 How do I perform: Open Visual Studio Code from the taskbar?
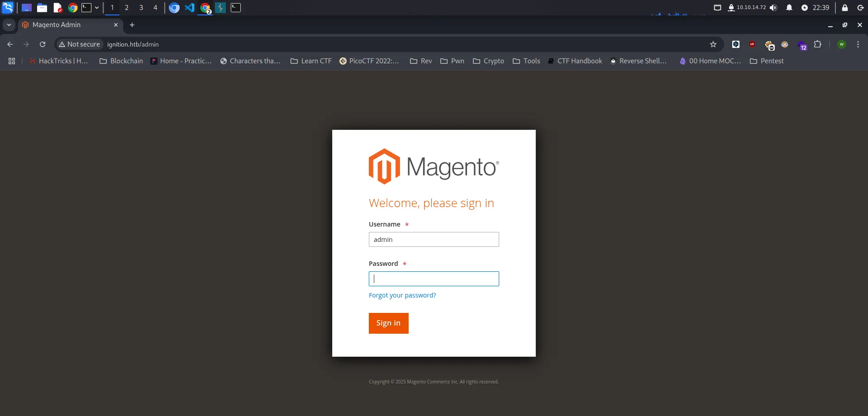[x=190, y=8]
